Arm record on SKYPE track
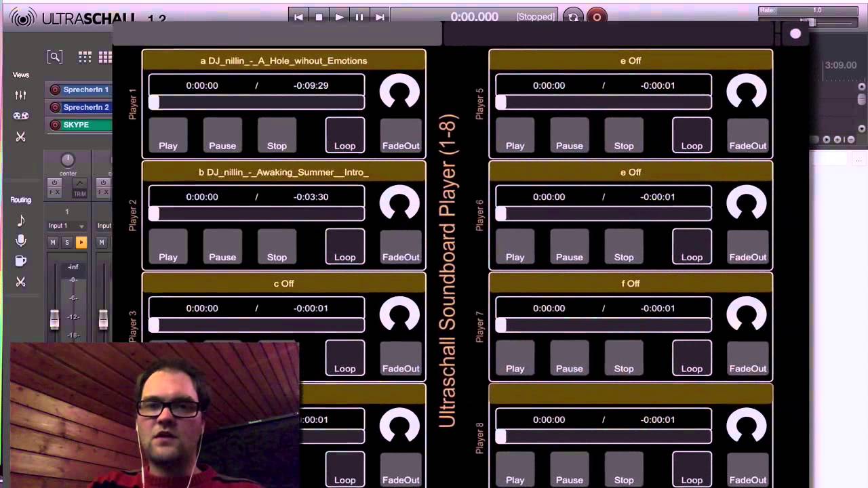Screen dimensions: 868x488 click(55, 125)
